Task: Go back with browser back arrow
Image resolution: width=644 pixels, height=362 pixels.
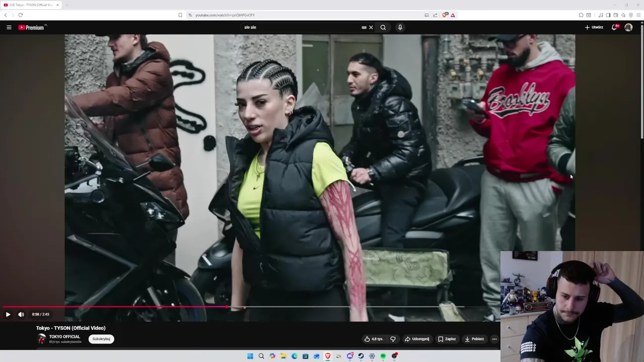Action: (6, 15)
